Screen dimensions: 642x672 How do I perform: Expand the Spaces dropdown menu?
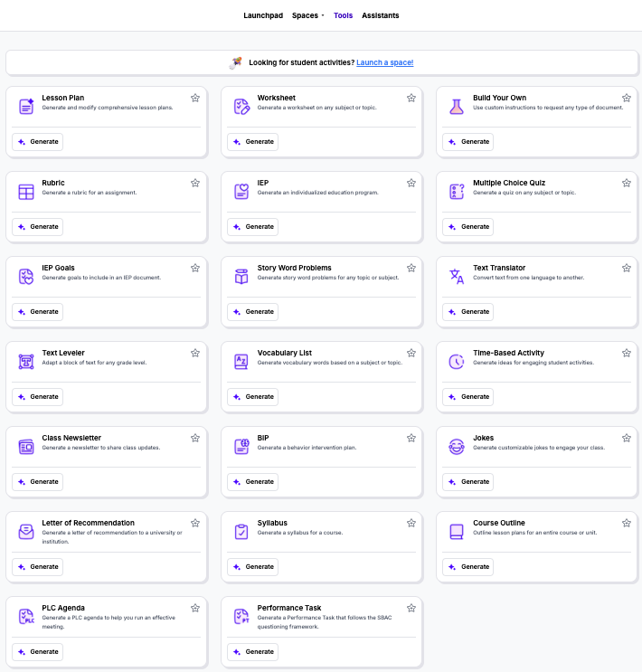pos(307,15)
